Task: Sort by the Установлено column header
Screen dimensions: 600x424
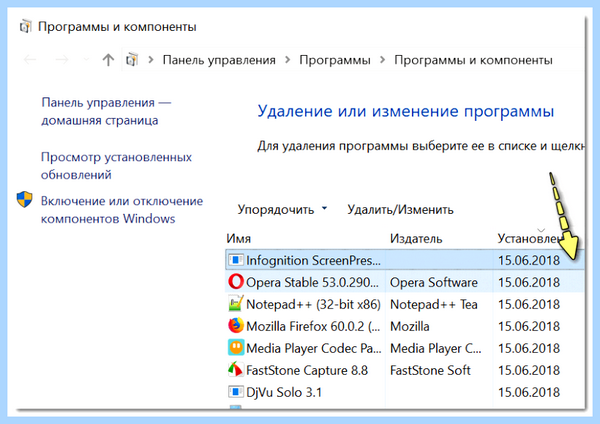Action: click(x=530, y=238)
